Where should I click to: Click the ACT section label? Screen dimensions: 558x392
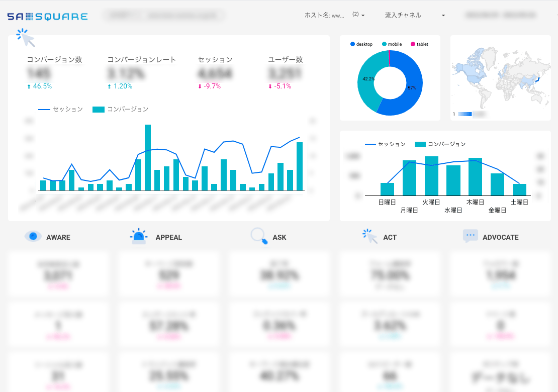coord(390,237)
